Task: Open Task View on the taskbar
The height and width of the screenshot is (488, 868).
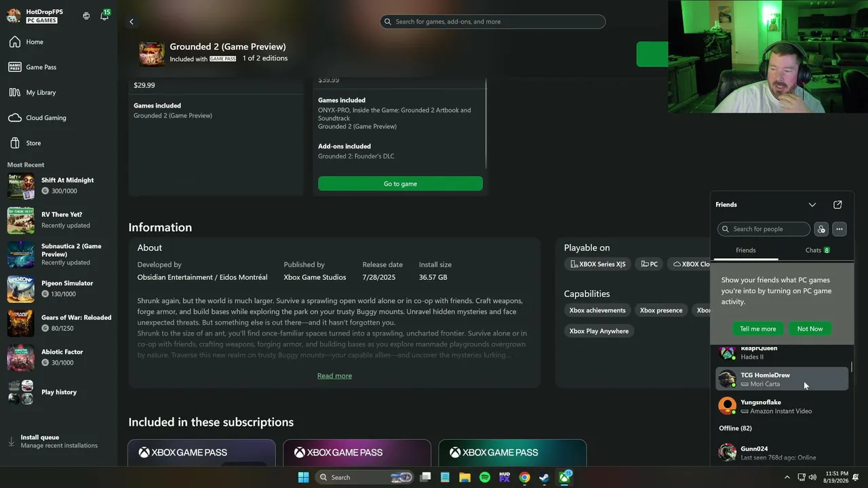Action: pos(425,477)
